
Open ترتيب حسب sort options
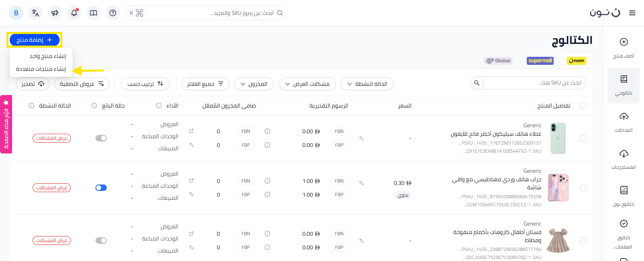coord(145,84)
